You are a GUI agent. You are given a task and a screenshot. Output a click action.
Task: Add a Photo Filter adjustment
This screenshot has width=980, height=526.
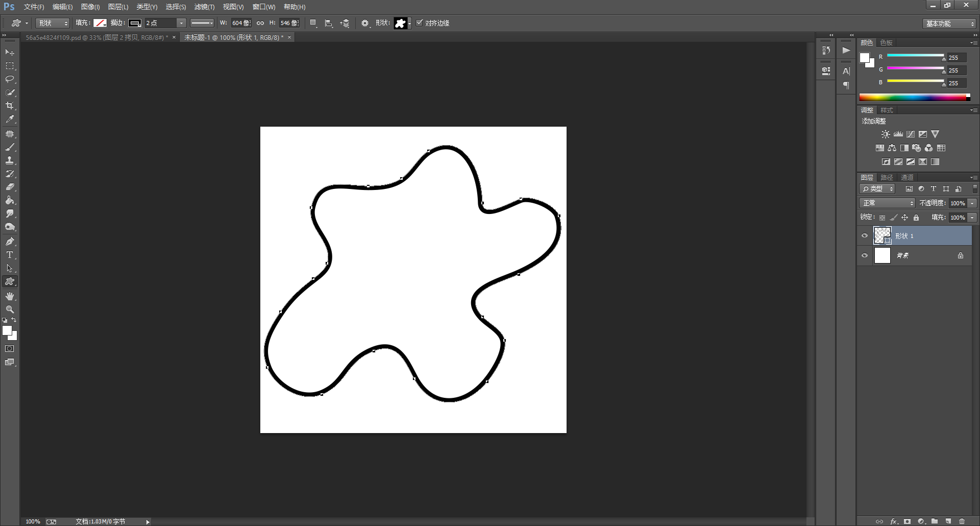pos(917,148)
